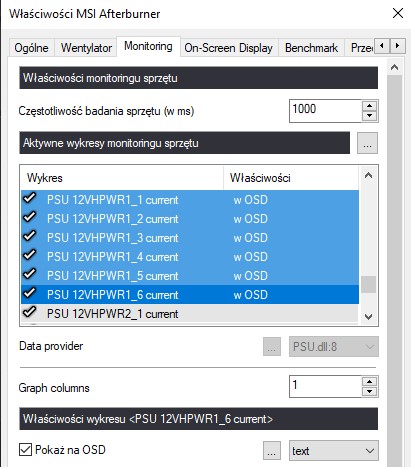Uncheck PSU 12VHPWR1_2 current checkmark
This screenshot has width=411, height=467.
30,217
